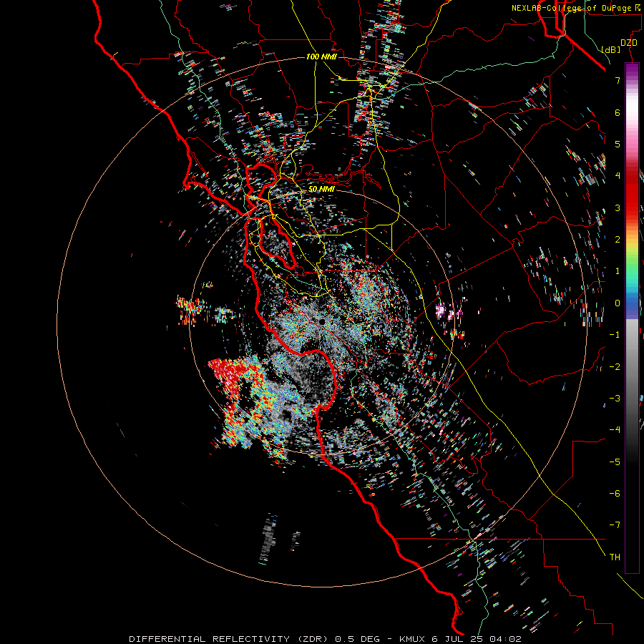The height and width of the screenshot is (644, 644).
Task: Click the "-3" tick label on color scale
Action: click(615, 399)
